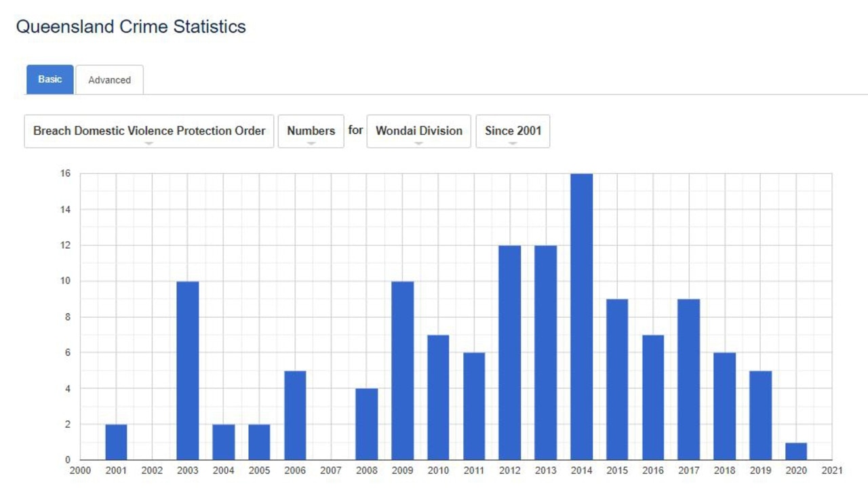Viewport: 868px width, 488px height.
Task: Click the 6 y-axis label
Action: click(68, 352)
